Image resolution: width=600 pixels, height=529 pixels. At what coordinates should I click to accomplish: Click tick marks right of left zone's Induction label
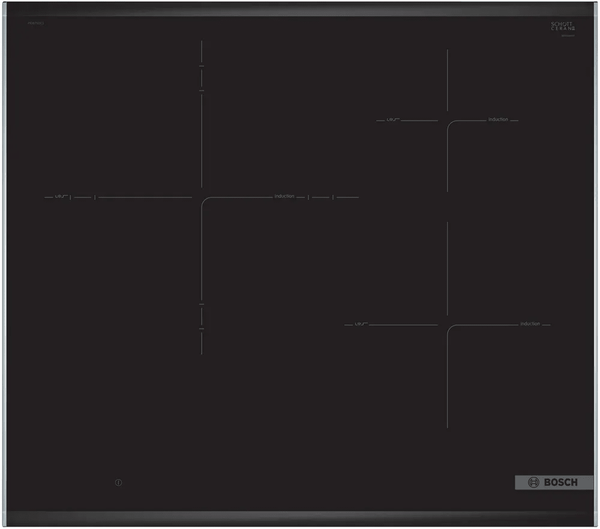(321, 197)
